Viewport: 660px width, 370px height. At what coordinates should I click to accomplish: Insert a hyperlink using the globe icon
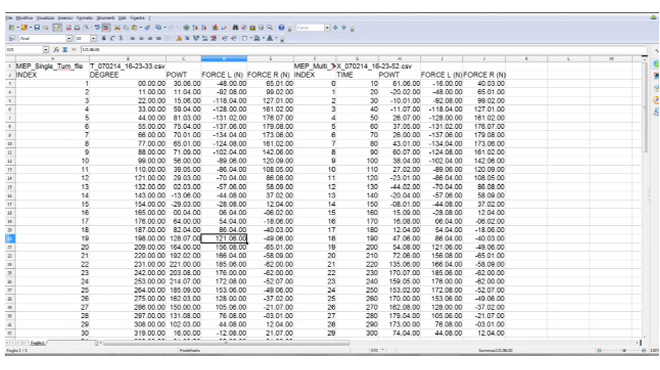click(x=186, y=28)
